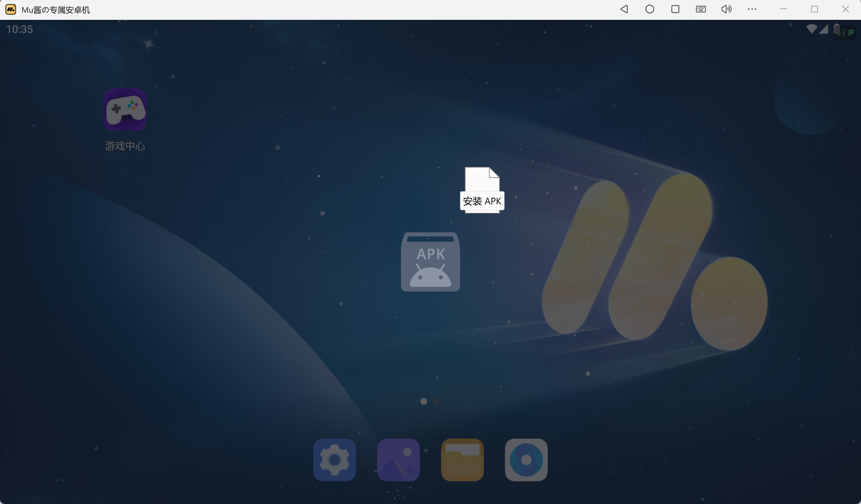Click the battery status indicator
The height and width of the screenshot is (504, 861).
[837, 29]
